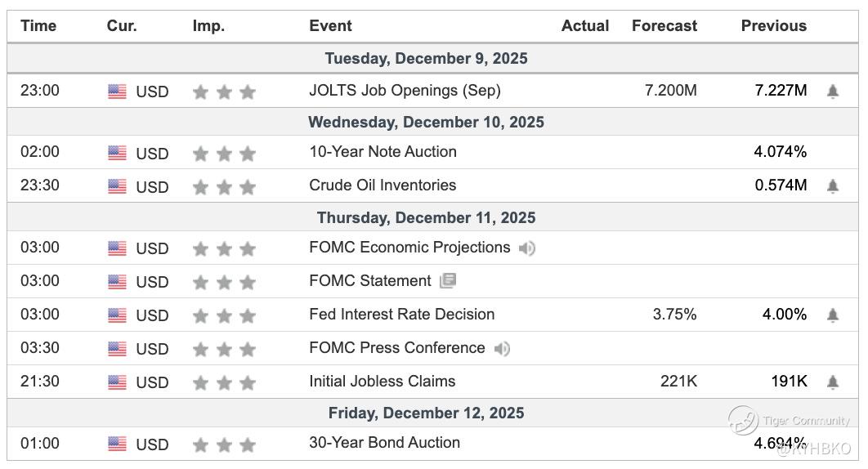This screenshot has height=469, width=868.
Task: Click the US flag in JOLTS row
Action: (117, 92)
